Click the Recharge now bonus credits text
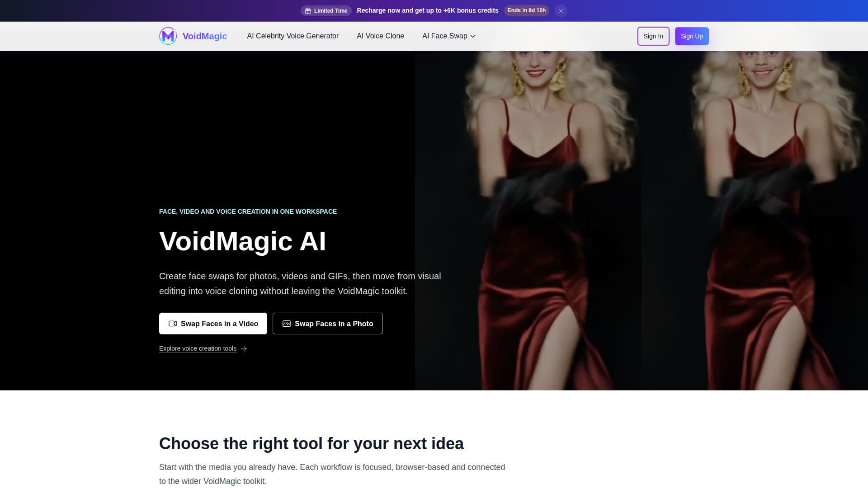Screen dimensions: 868x488 (428, 10)
